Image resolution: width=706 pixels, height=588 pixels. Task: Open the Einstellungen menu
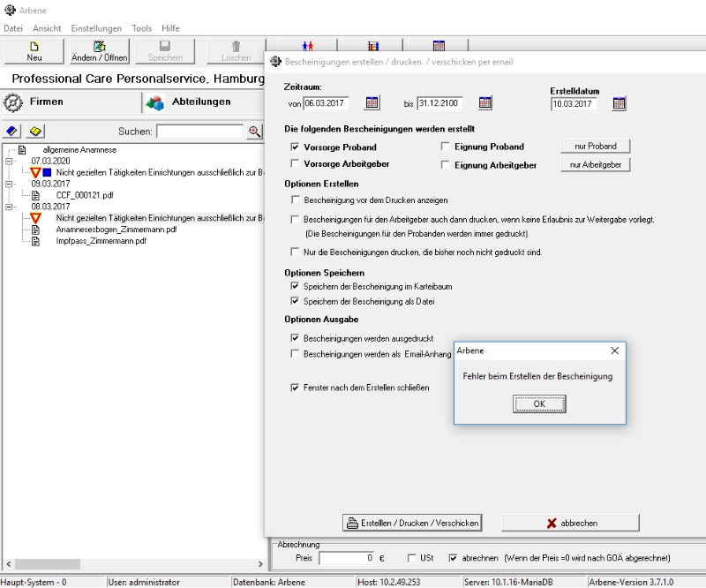(x=96, y=28)
